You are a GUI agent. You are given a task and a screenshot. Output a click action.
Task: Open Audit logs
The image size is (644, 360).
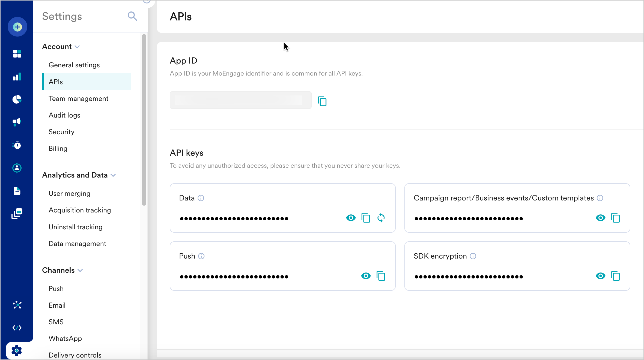click(x=64, y=115)
